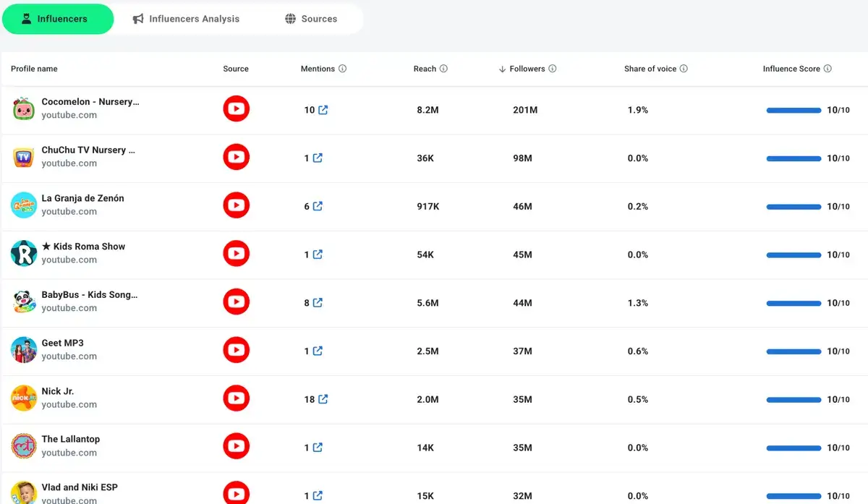Click the YouTube source icon for Geet MP3

coord(236,350)
